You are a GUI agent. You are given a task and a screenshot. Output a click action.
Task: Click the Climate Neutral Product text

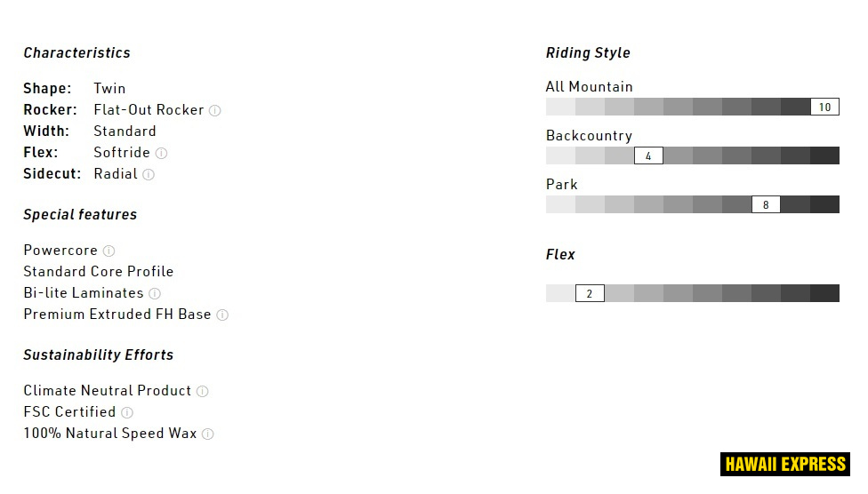[108, 391]
